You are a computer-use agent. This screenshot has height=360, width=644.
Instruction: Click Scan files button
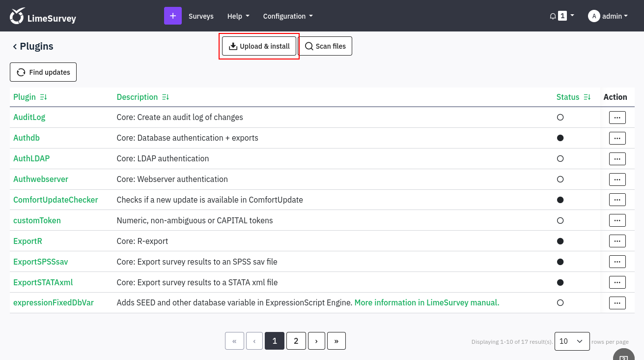point(325,46)
